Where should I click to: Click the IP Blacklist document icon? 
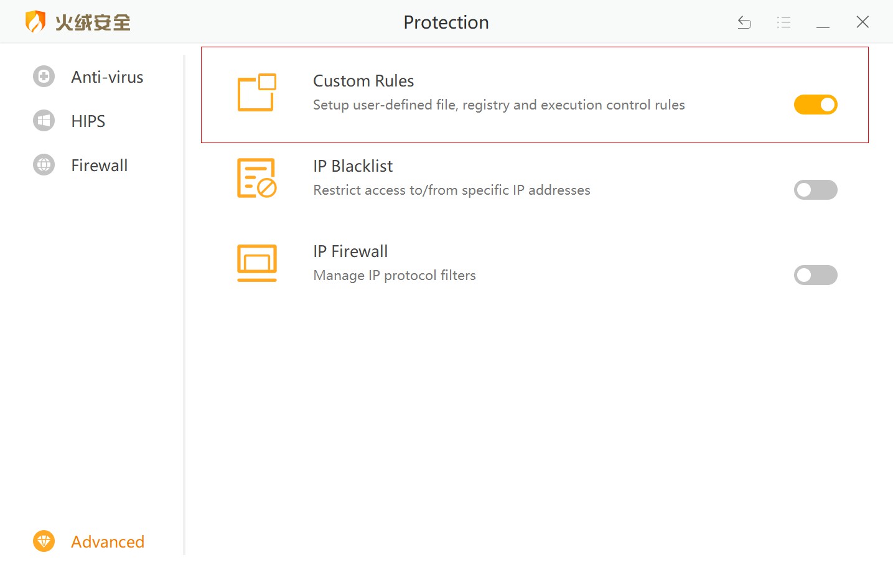(x=256, y=178)
